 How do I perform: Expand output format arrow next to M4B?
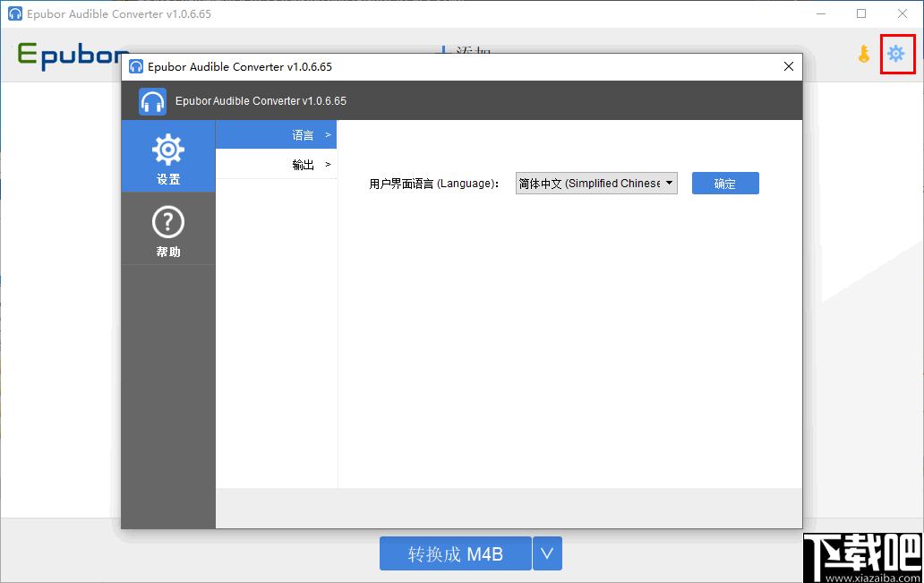point(547,553)
